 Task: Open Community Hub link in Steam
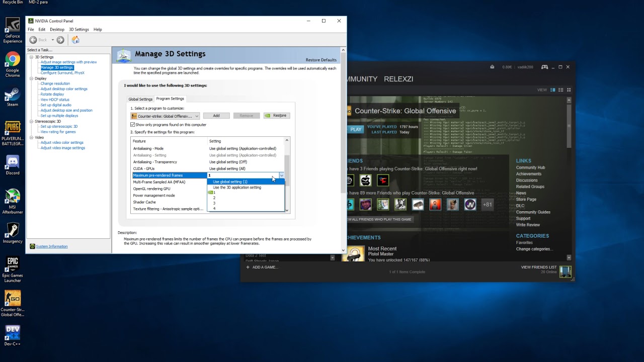tap(530, 167)
